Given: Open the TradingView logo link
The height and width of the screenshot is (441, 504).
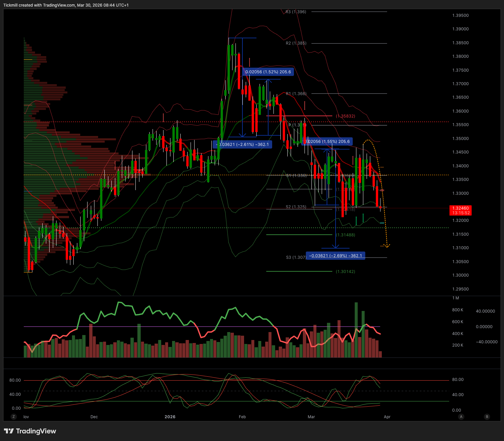Looking at the screenshot, I should 30,431.
